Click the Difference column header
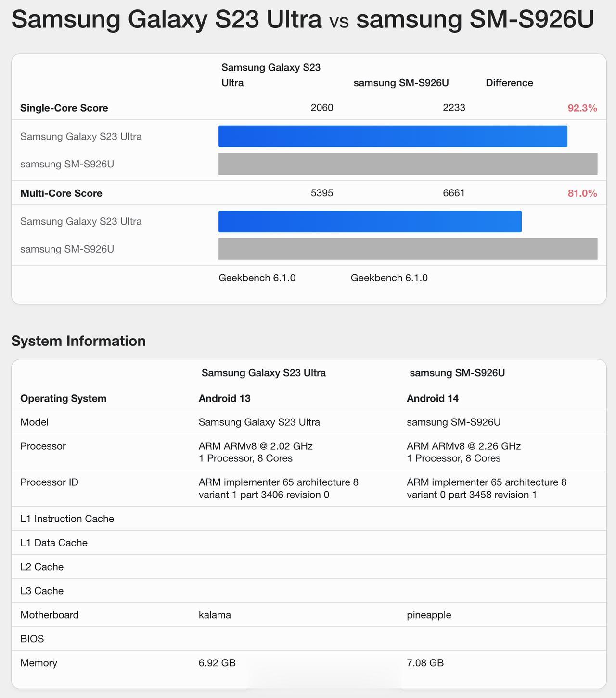The height and width of the screenshot is (698, 616). click(509, 83)
